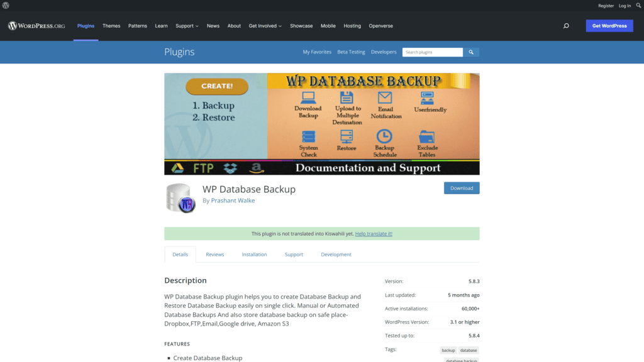Focus the Search plugins input field
Screen dimensions: 644x362
click(x=433, y=52)
